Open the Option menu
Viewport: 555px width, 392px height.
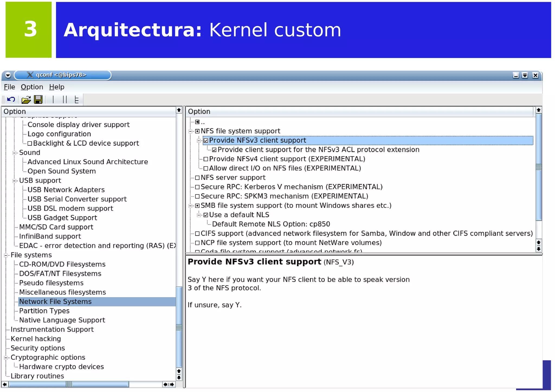click(32, 87)
